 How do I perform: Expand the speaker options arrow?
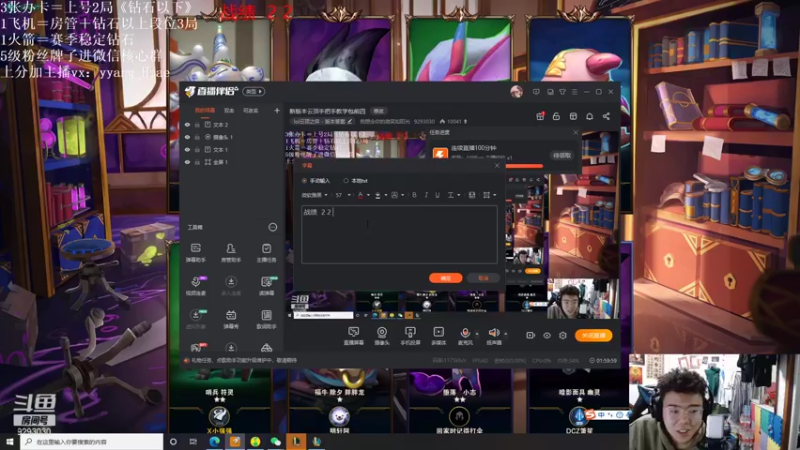(506, 334)
